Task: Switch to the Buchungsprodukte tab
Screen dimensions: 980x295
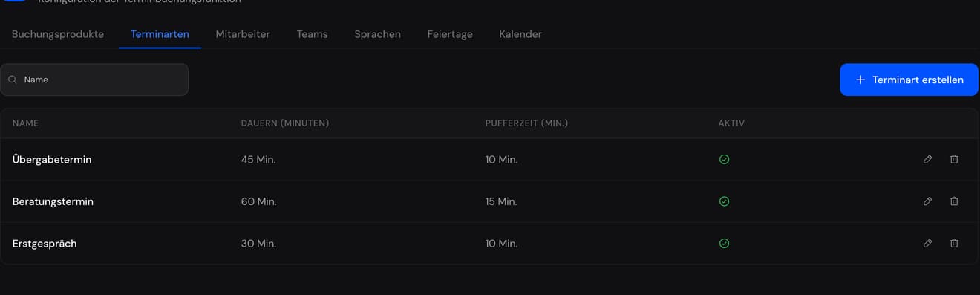Action: pyautogui.click(x=58, y=34)
